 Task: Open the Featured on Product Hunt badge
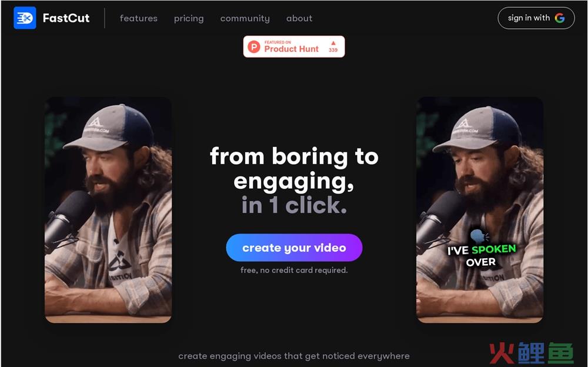[x=293, y=46]
